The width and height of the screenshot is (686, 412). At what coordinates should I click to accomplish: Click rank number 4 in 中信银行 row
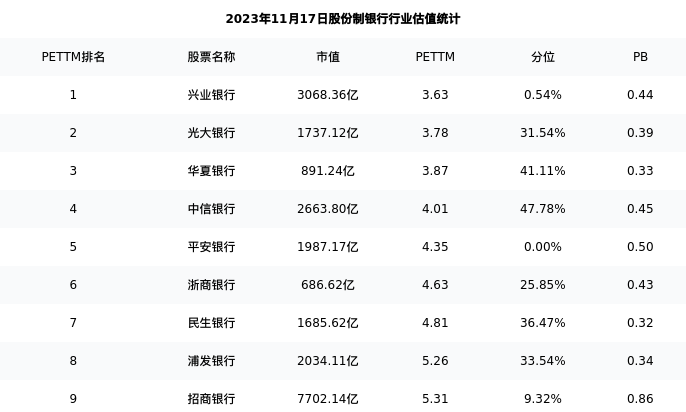(73, 209)
